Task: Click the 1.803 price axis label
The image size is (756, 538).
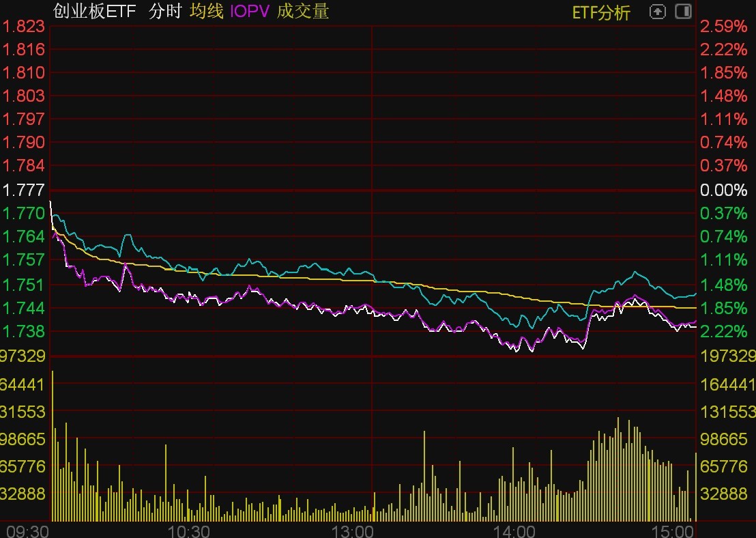Action: click(23, 96)
